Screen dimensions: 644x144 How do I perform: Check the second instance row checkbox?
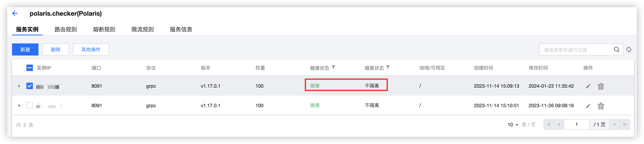point(29,105)
